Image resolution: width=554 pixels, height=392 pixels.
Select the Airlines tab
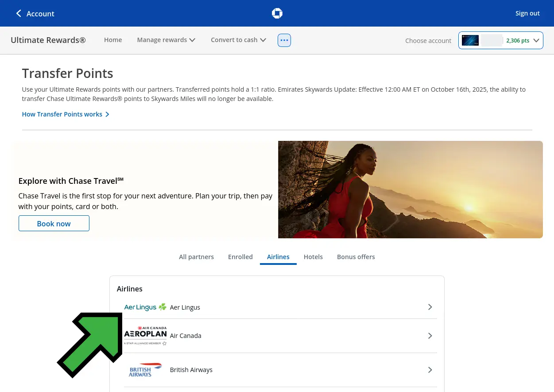(x=278, y=257)
